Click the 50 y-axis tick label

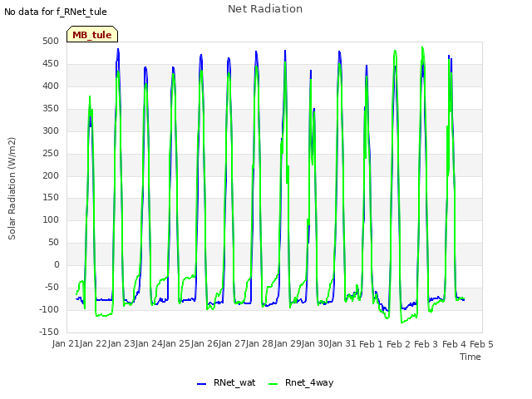point(53,242)
